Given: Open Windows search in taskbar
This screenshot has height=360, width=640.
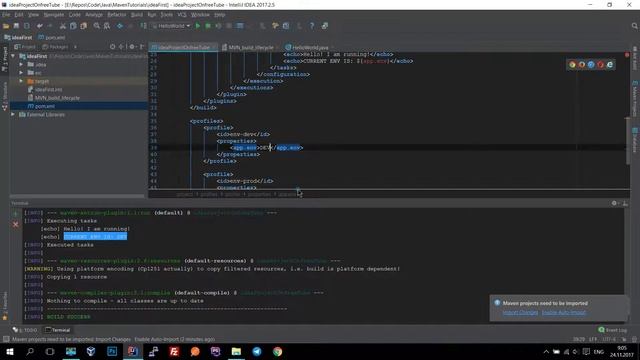Looking at the screenshot, I should 30,351.
